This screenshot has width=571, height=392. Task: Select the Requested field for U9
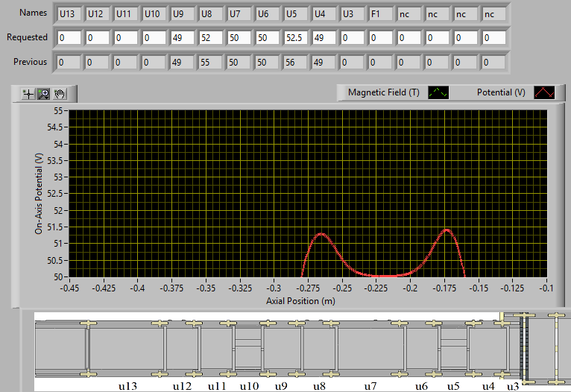coord(183,38)
